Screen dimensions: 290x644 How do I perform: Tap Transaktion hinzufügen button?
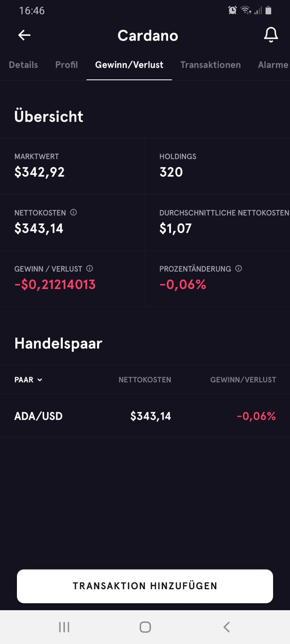click(x=145, y=586)
